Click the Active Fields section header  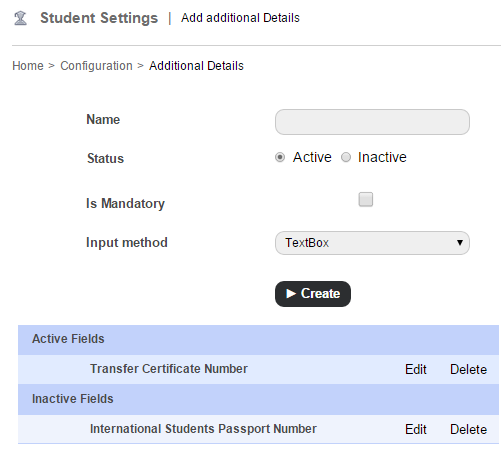pos(258,340)
